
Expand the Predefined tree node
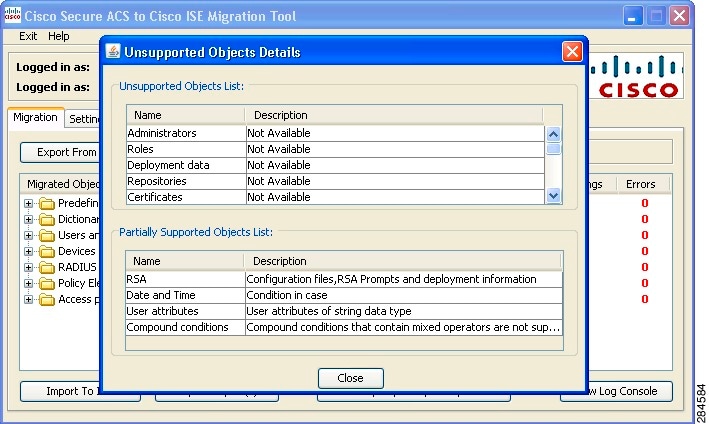(x=28, y=203)
